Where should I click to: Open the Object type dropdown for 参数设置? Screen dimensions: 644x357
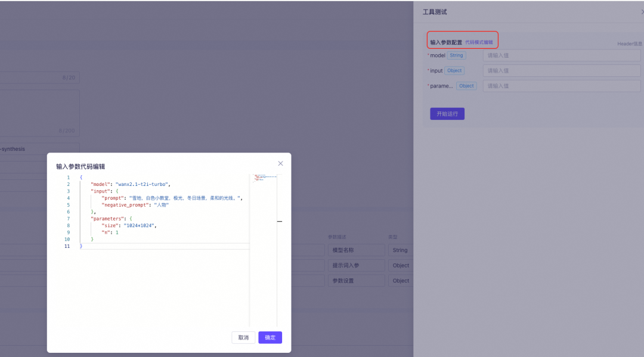pos(401,281)
